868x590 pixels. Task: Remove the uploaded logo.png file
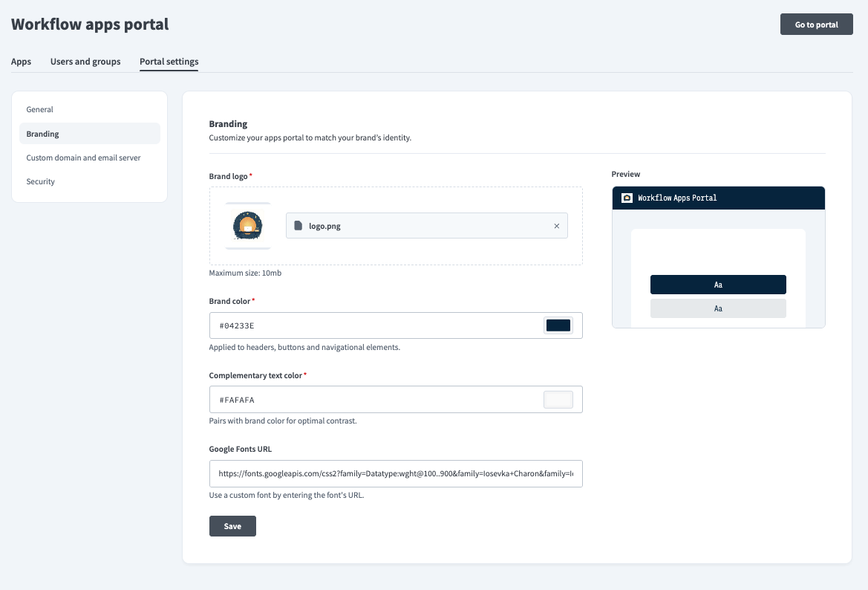557,226
